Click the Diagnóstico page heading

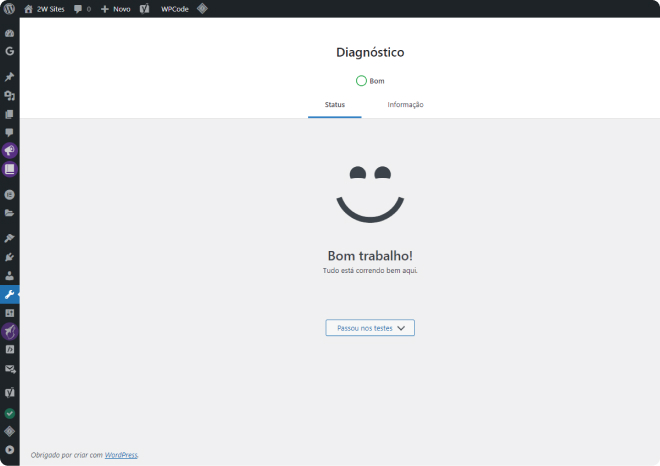click(370, 52)
